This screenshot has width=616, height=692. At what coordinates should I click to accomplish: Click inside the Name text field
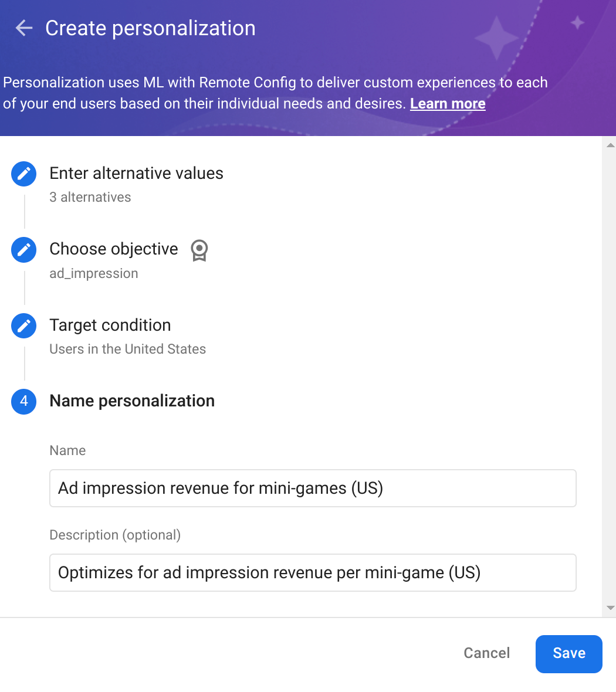[x=313, y=488]
